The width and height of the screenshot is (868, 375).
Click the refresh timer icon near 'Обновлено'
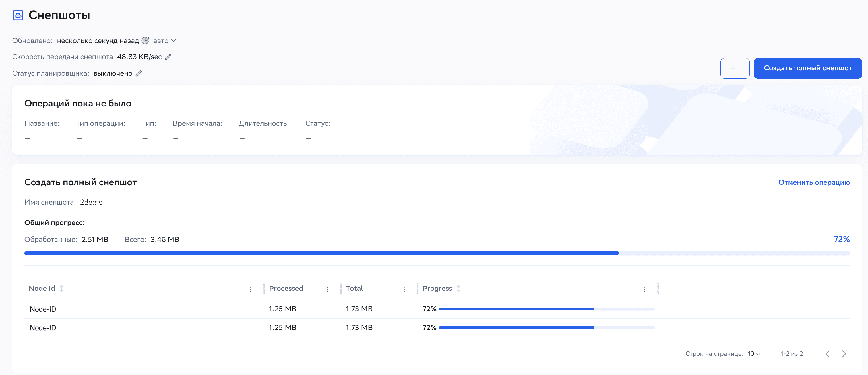click(x=145, y=40)
